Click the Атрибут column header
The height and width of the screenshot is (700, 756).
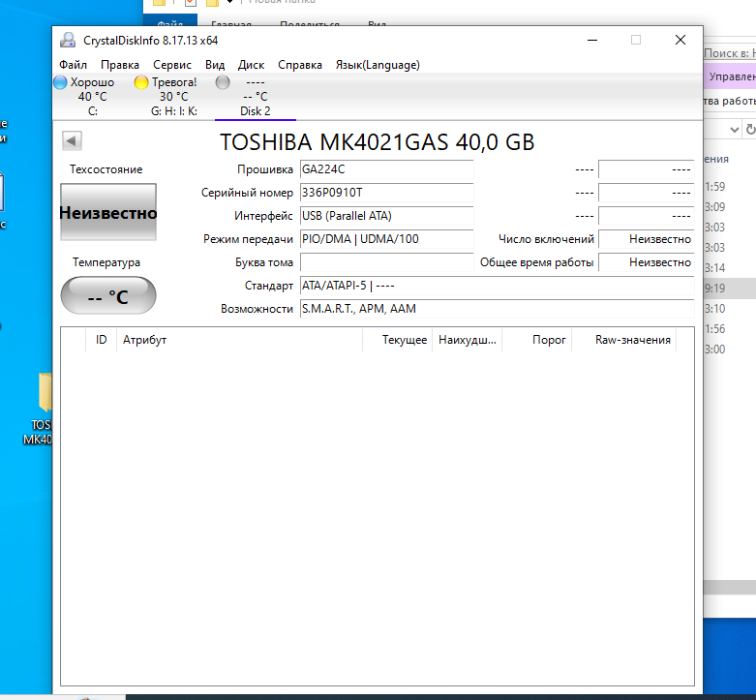click(x=239, y=340)
